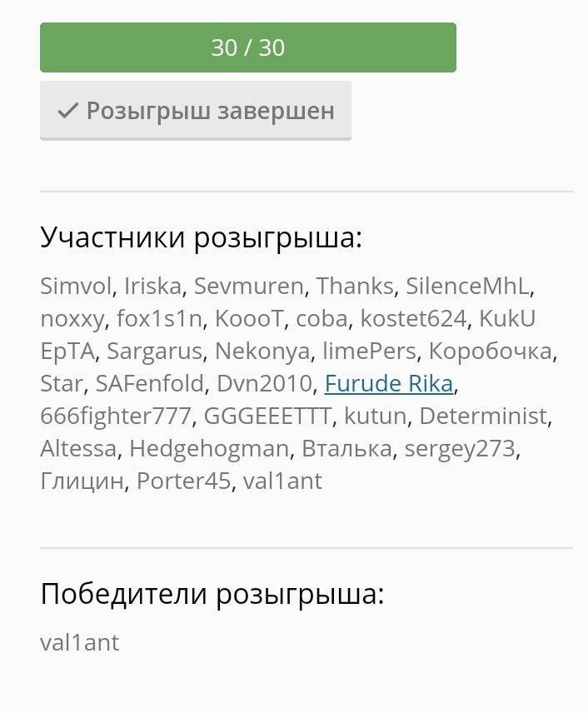Viewport: 588px width, 713px height.
Task: Click the 30 / 30 green progress bar
Action: point(248,47)
